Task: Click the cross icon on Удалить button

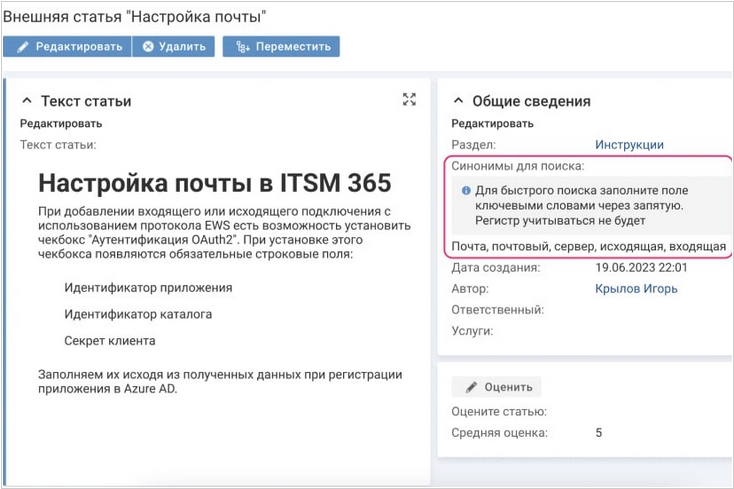Action: [148, 46]
